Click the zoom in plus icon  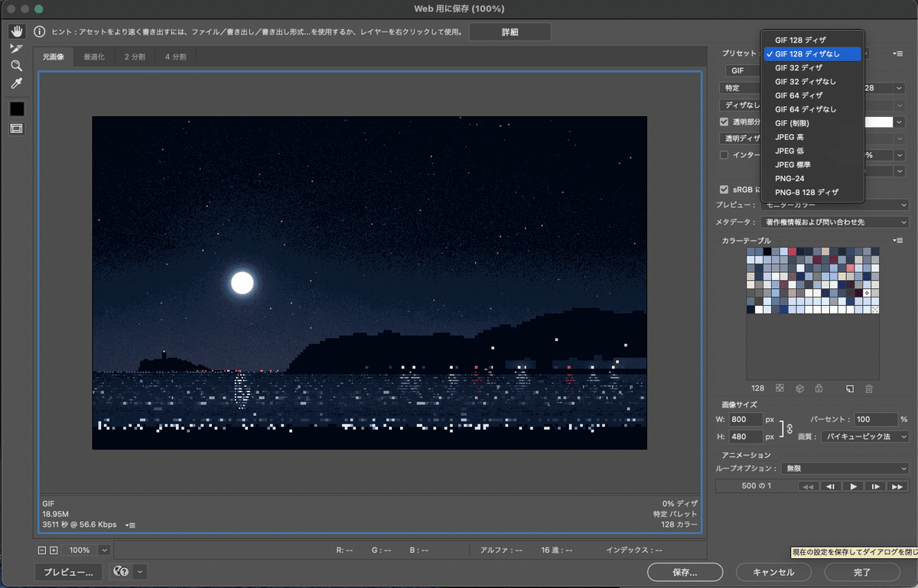point(54,550)
